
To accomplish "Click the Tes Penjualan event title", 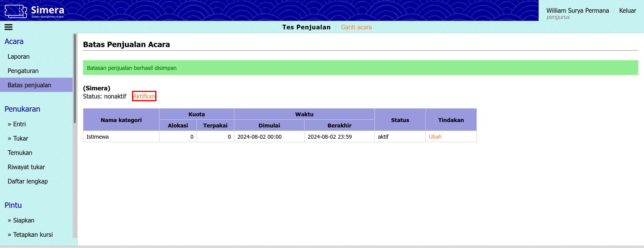I will tap(306, 27).
